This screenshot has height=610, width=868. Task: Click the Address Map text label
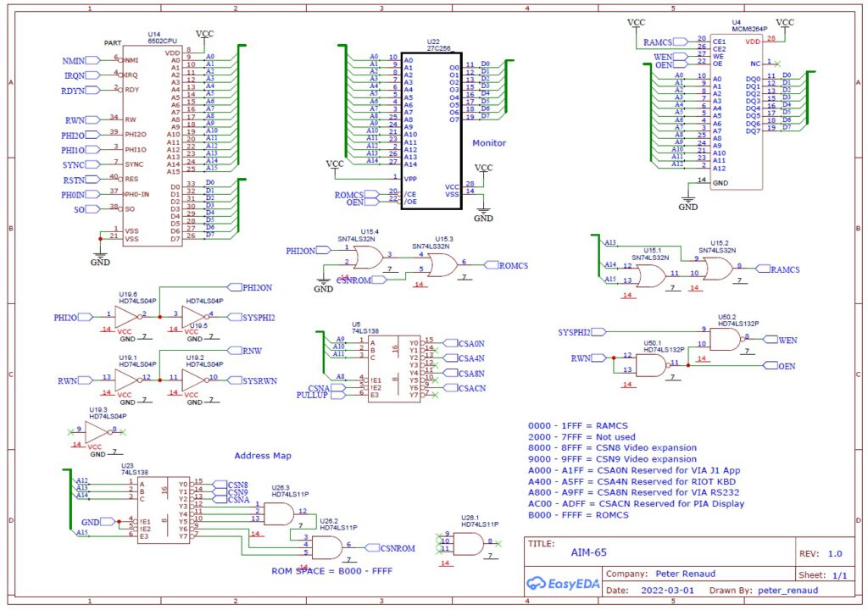pos(263,456)
